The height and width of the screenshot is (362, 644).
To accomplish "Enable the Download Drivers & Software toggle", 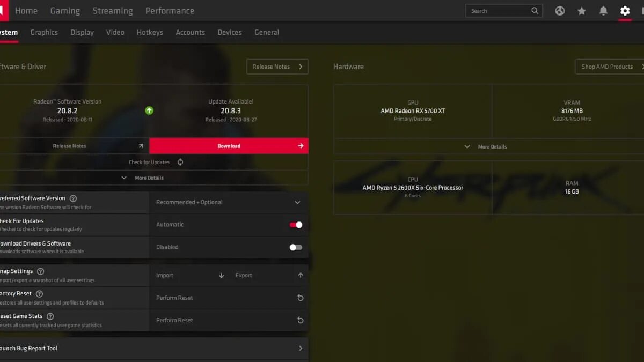I will point(296,247).
